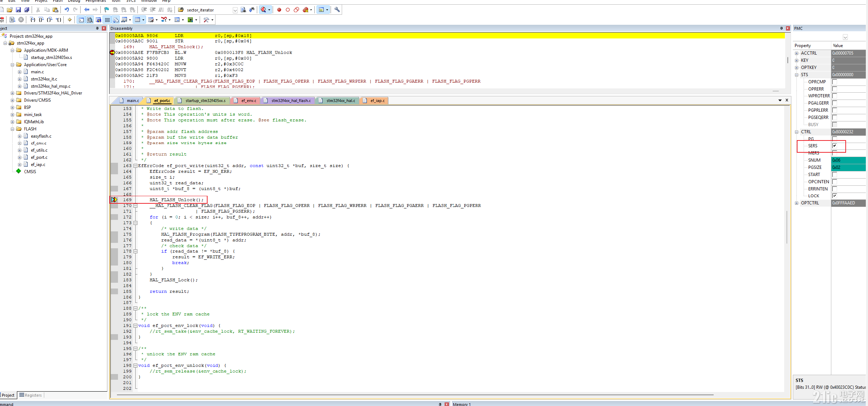Step out of the current function
The width and height of the screenshot is (868, 406).
(x=50, y=20)
